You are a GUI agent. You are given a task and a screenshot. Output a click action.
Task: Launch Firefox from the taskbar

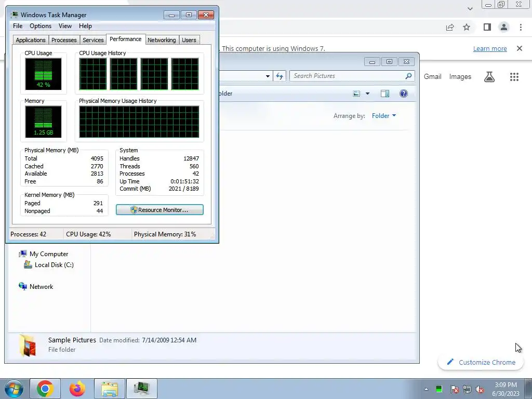tap(77, 389)
